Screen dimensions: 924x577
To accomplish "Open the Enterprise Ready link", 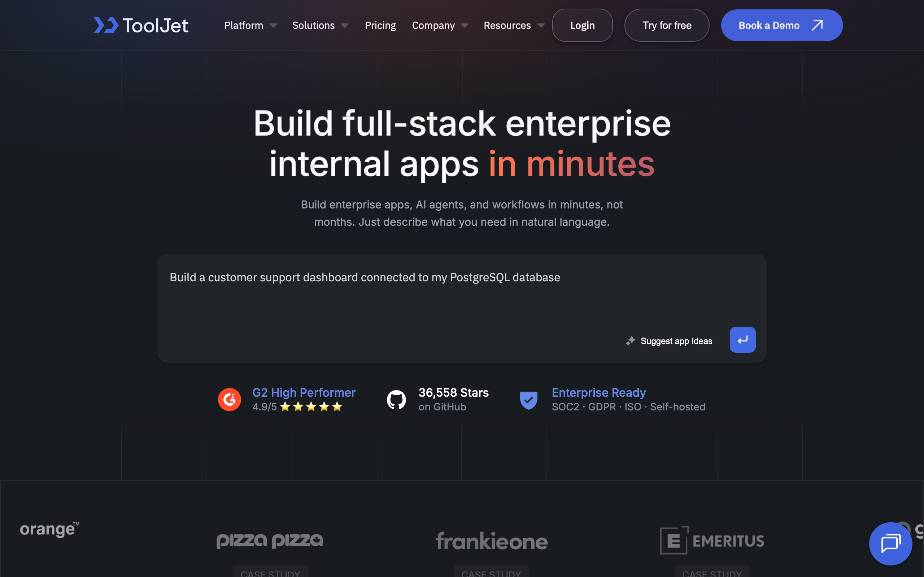I will (598, 392).
